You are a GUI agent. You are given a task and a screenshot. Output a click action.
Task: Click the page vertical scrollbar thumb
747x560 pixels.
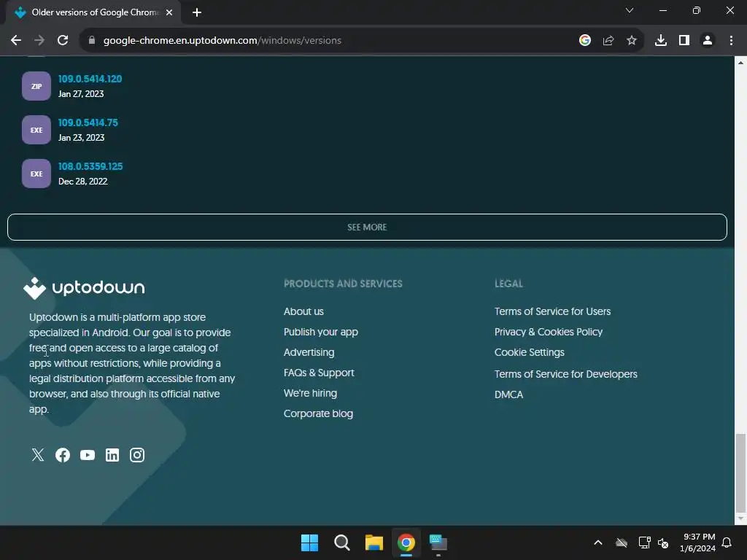740,472
